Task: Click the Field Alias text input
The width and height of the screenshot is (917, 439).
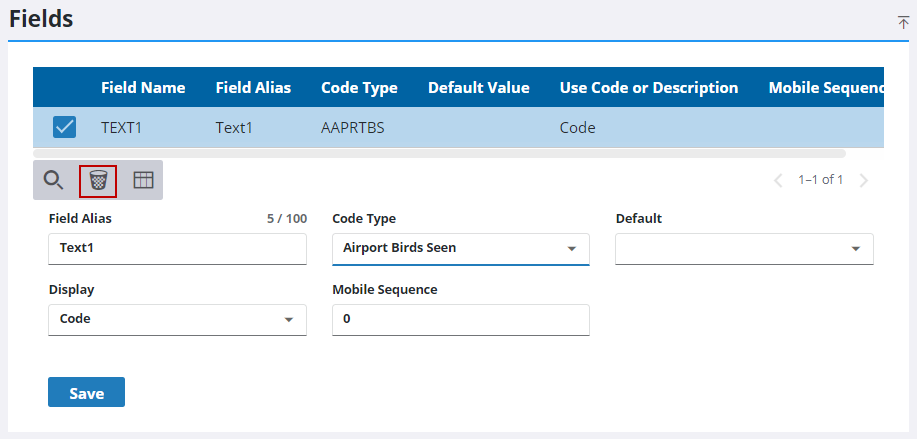Action: [177, 248]
